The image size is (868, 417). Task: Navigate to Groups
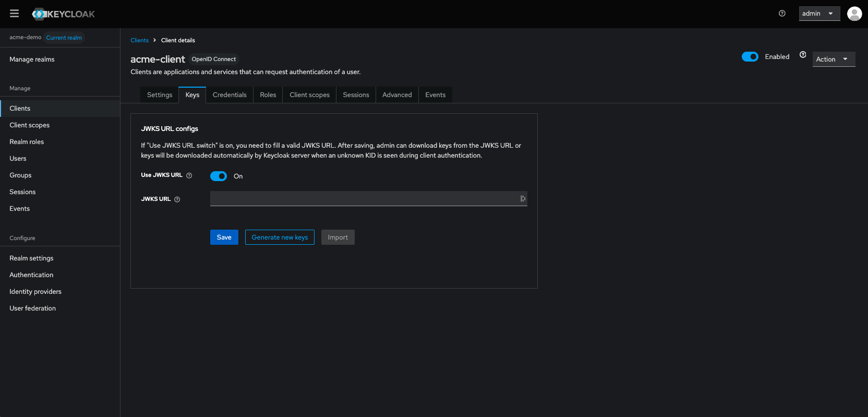click(x=60, y=175)
